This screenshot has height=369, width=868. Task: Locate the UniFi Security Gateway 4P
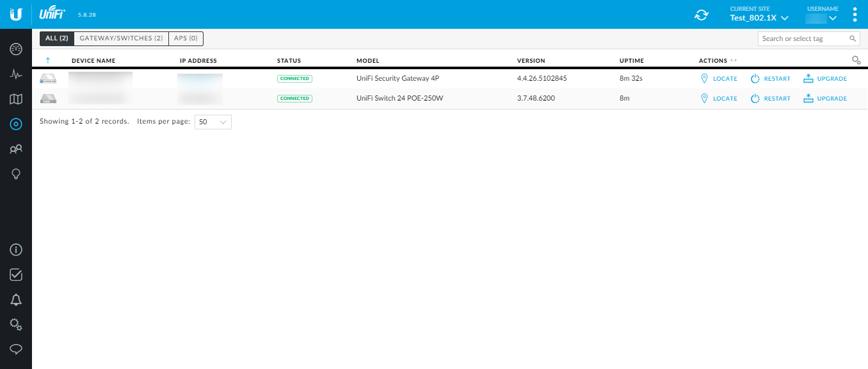(719, 79)
